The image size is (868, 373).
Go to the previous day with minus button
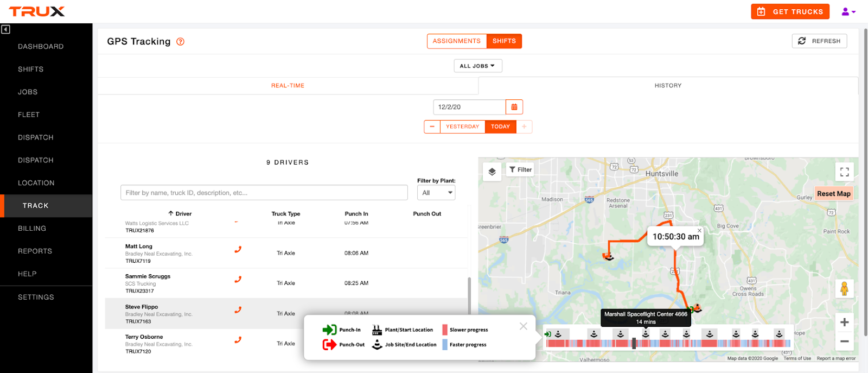(x=432, y=127)
